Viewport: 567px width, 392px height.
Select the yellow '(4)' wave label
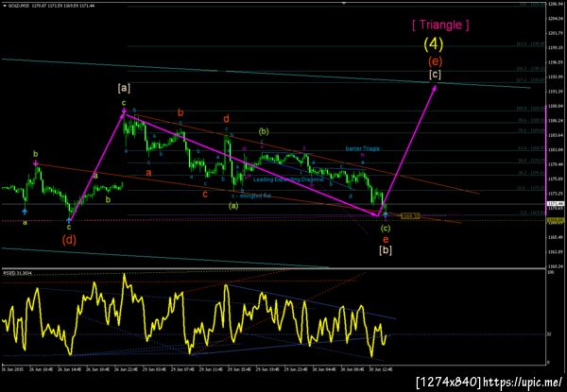click(x=433, y=44)
